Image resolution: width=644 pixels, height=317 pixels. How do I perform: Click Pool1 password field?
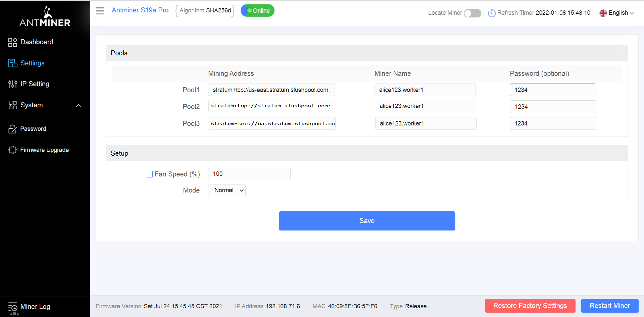pos(553,90)
